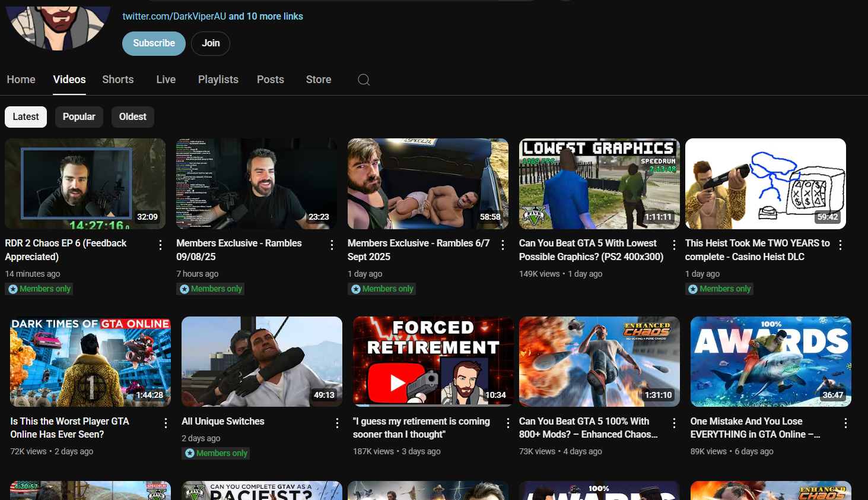
Task: Open options menu for Casino Heist DLC video
Action: point(841,245)
